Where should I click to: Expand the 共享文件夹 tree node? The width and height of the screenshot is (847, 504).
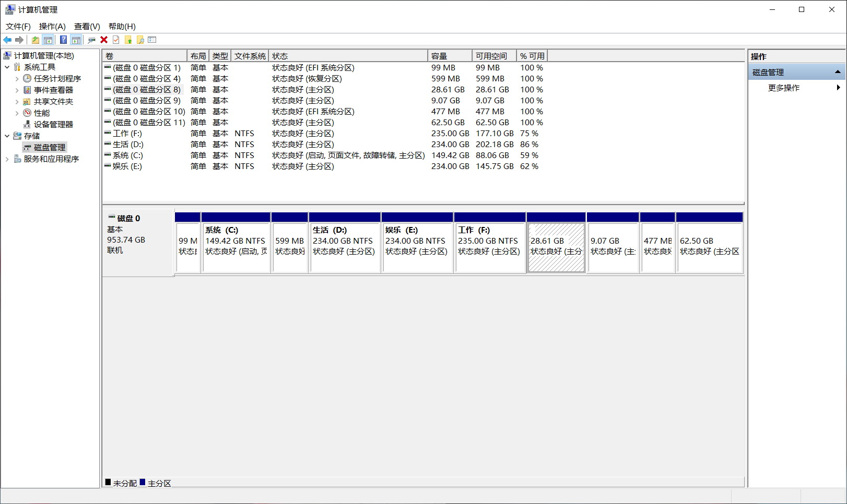(x=17, y=102)
